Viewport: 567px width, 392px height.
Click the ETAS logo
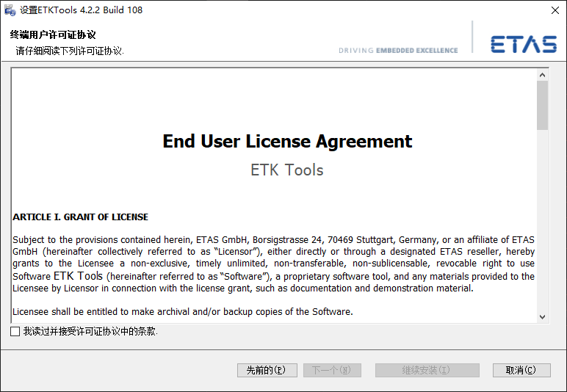523,44
